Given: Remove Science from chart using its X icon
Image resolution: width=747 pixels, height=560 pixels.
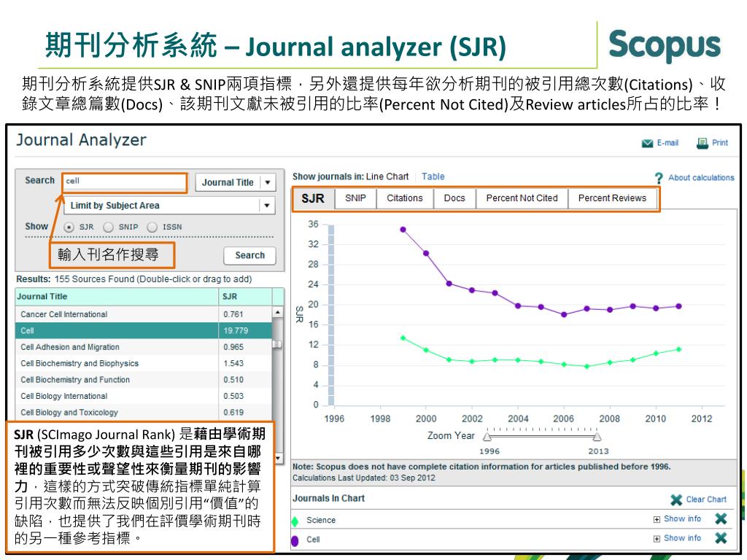Looking at the screenshot, I should coord(721,518).
